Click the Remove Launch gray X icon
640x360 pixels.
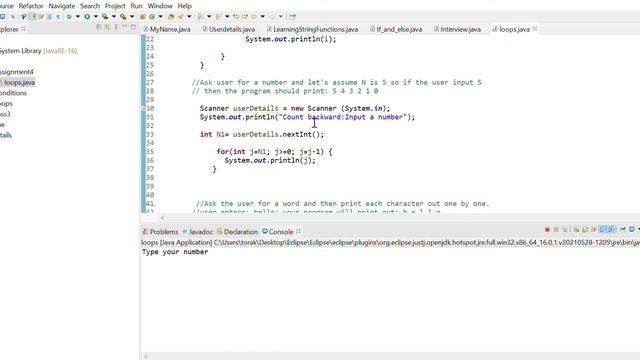(556, 230)
